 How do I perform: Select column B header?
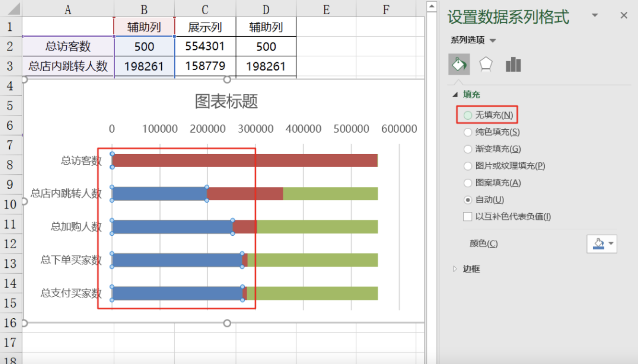click(144, 9)
